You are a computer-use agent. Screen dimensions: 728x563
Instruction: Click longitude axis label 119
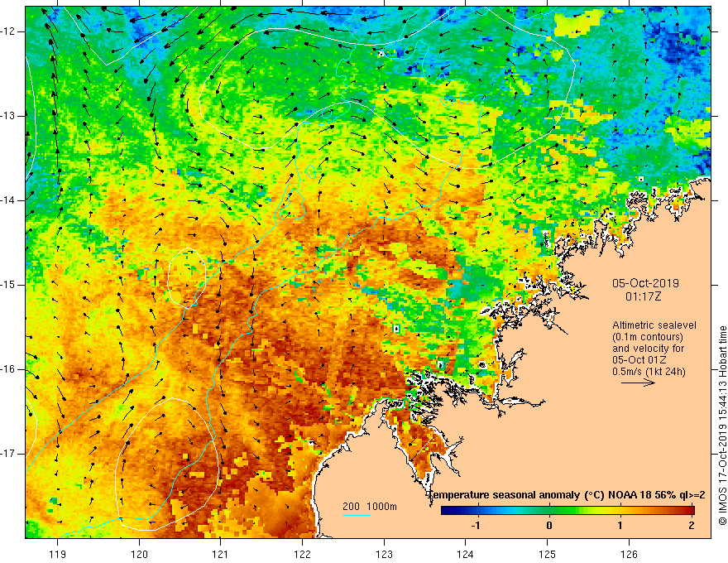pyautogui.click(x=58, y=554)
